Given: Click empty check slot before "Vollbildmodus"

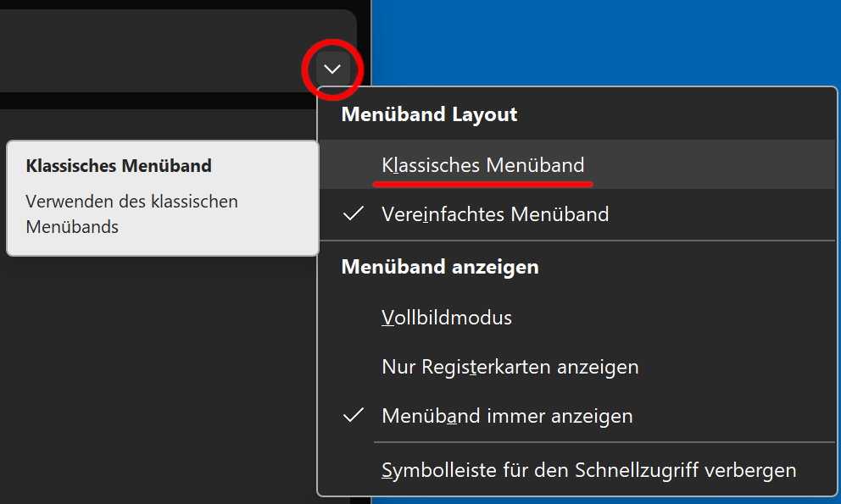Looking at the screenshot, I should click(x=354, y=318).
